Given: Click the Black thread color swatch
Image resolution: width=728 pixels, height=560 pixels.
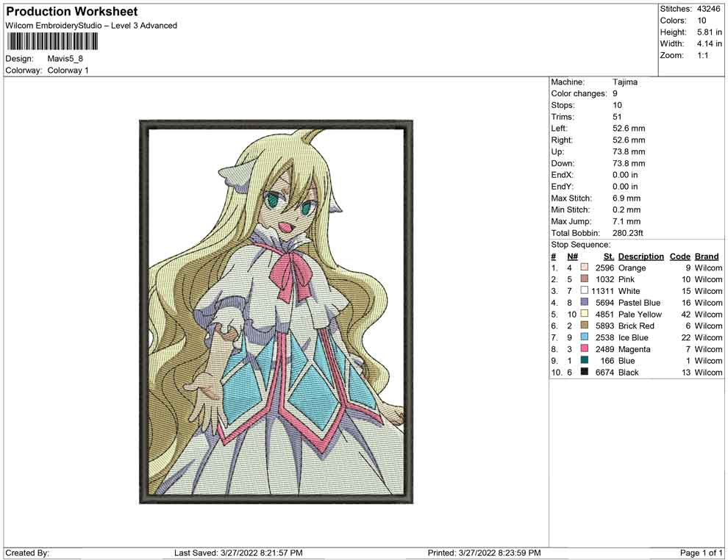Looking at the screenshot, I should click(585, 372).
